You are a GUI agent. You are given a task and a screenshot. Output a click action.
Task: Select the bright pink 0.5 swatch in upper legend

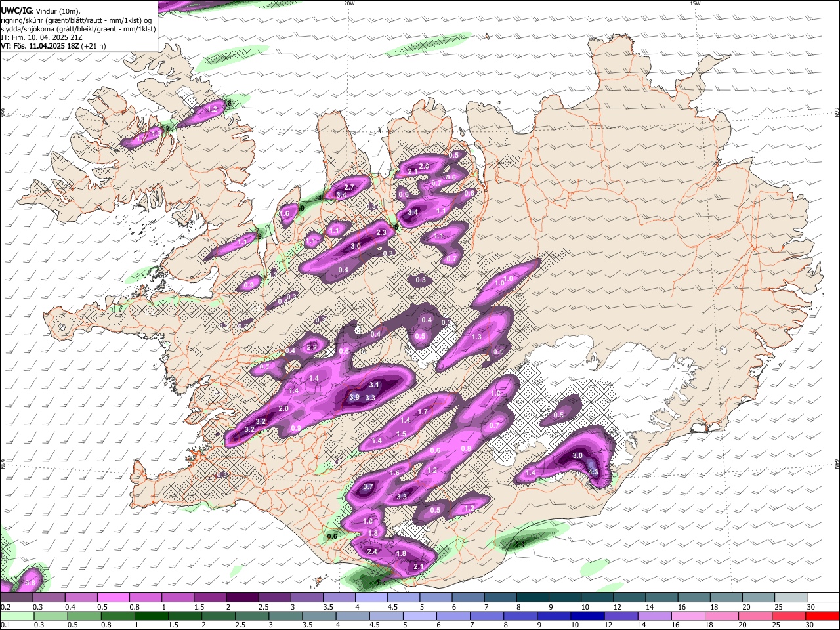click(x=113, y=598)
